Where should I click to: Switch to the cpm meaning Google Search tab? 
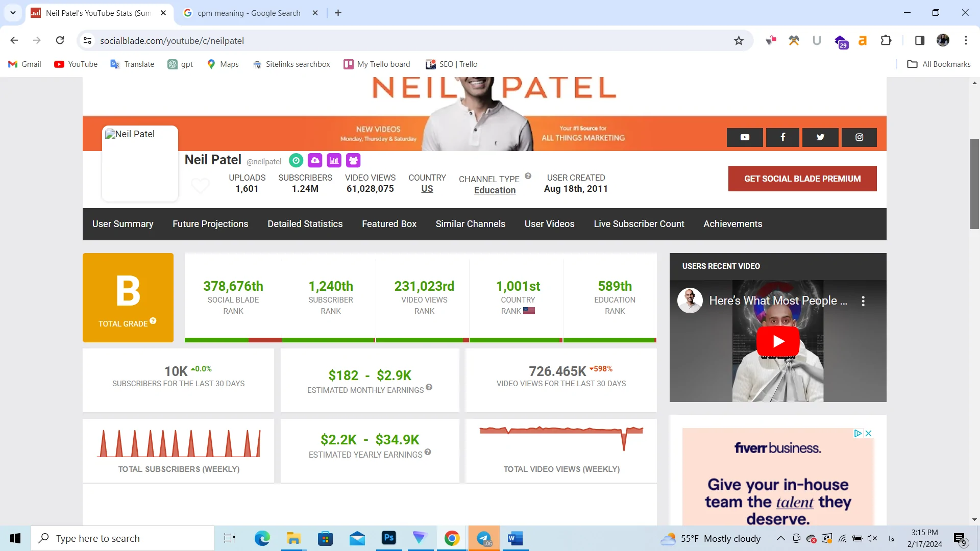coord(249,13)
